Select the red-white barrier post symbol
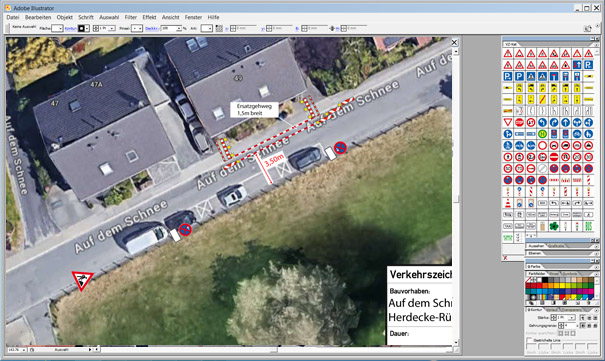This screenshot has height=361, width=605. (x=588, y=180)
